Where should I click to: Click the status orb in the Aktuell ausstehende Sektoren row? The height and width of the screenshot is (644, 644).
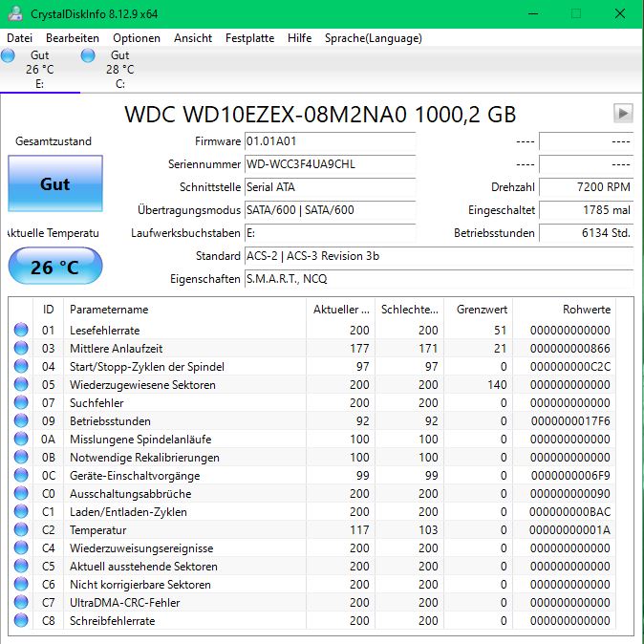click(21, 566)
